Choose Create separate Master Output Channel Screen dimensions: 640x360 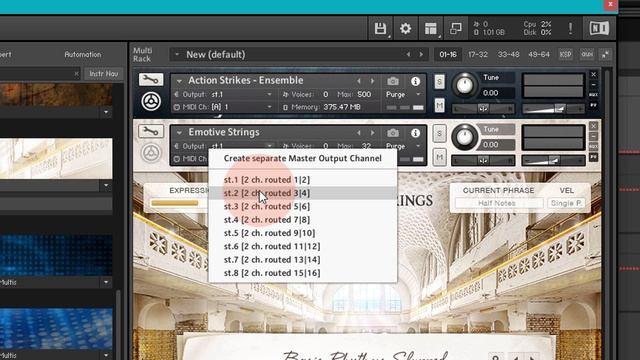point(303,158)
